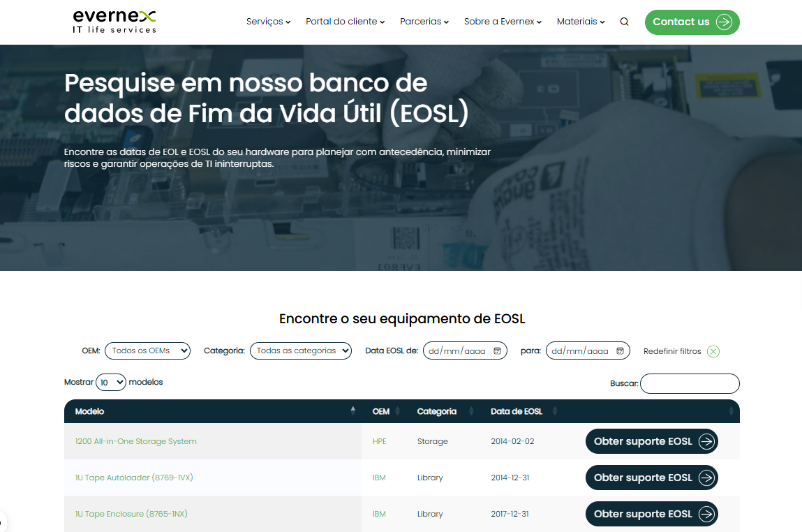Obter suporte EOSL for 1U Tape Autoloader
Screen dimensions: 802x532
[652, 478]
